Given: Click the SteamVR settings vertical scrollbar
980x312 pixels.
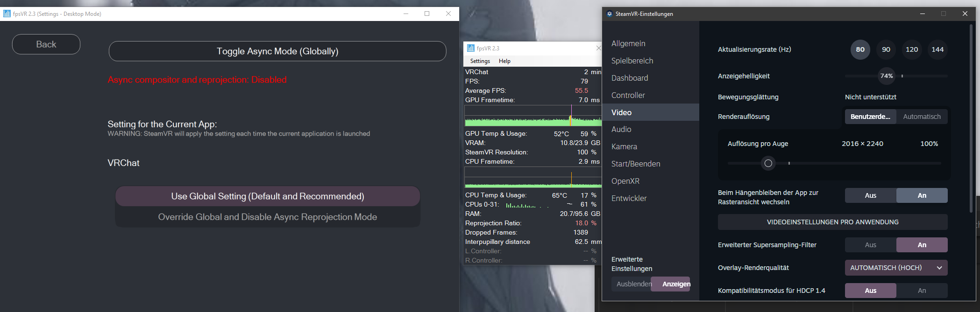Looking at the screenshot, I should [x=971, y=119].
